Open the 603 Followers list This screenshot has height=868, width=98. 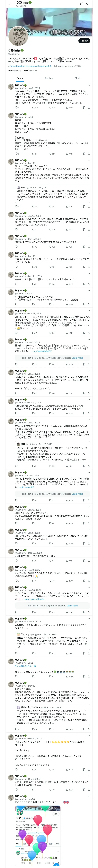point(30,71)
